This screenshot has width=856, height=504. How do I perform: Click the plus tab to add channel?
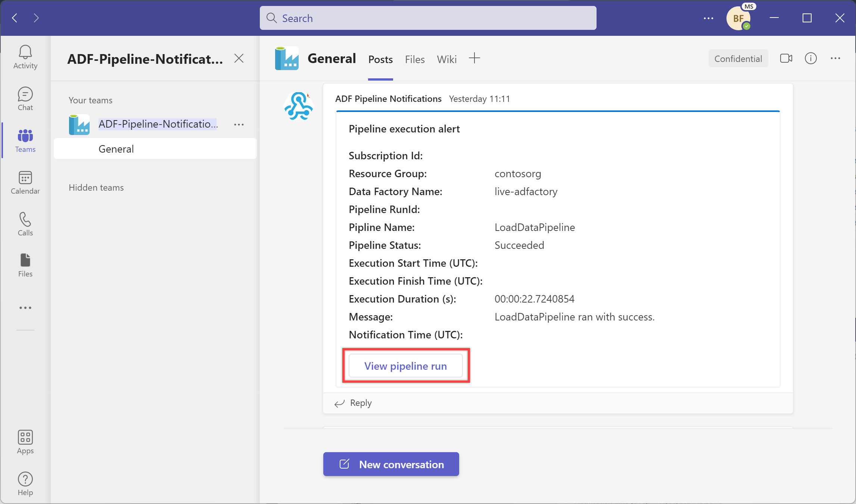click(475, 58)
